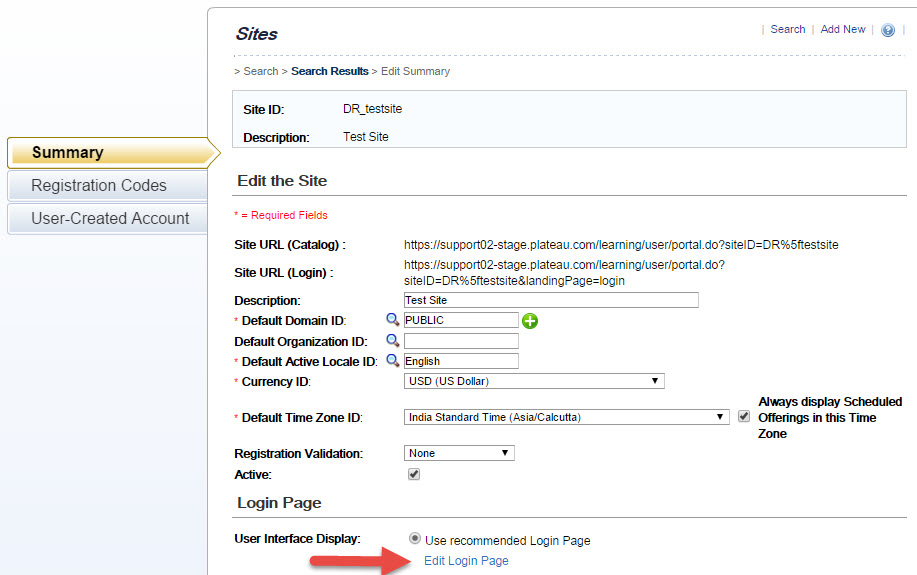Click the Site URL (Login) address text
Image resolution: width=917 pixels, height=575 pixels.
point(564,273)
